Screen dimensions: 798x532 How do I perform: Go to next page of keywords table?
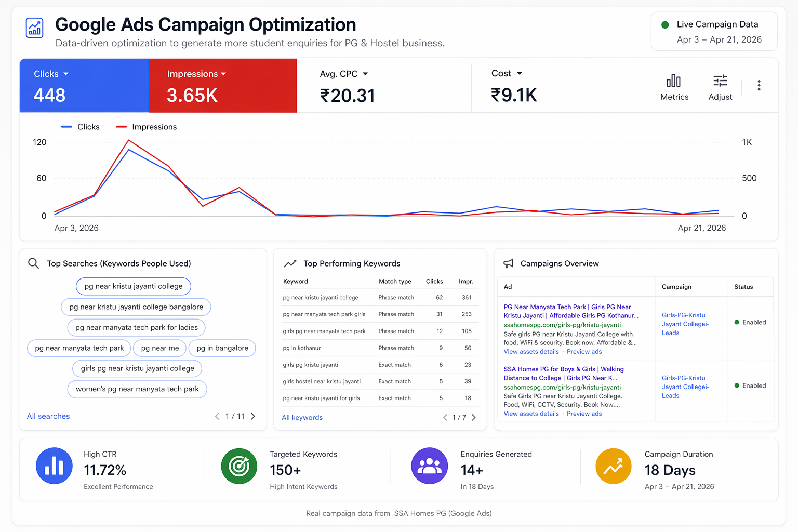pos(473,418)
